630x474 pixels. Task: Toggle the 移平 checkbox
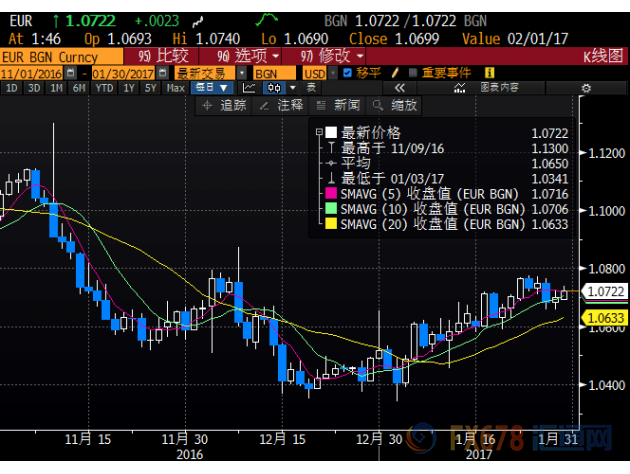point(346,73)
